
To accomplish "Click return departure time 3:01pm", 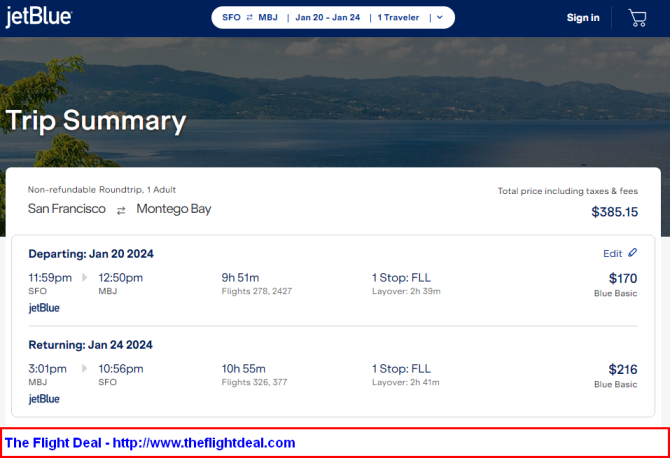I will (x=47, y=369).
